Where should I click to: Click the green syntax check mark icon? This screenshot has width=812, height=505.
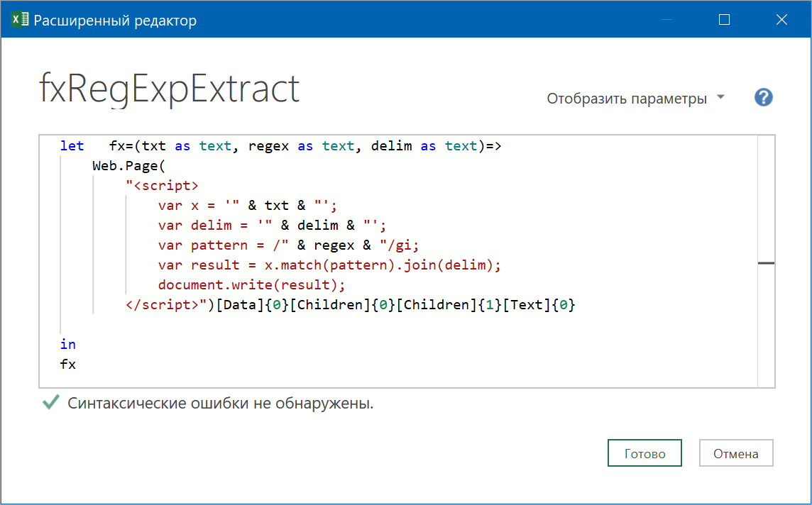[x=51, y=402]
